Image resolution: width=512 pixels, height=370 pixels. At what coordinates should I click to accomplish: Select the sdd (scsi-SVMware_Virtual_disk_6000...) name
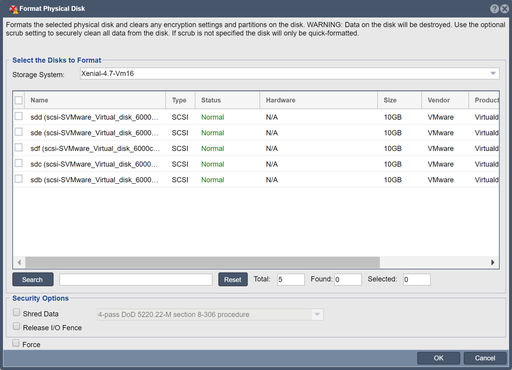94,117
